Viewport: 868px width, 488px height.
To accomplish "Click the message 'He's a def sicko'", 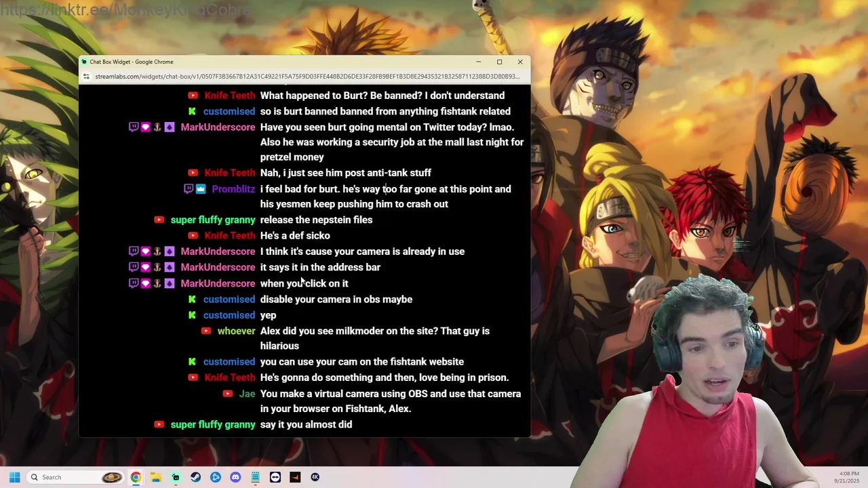I will (x=295, y=235).
